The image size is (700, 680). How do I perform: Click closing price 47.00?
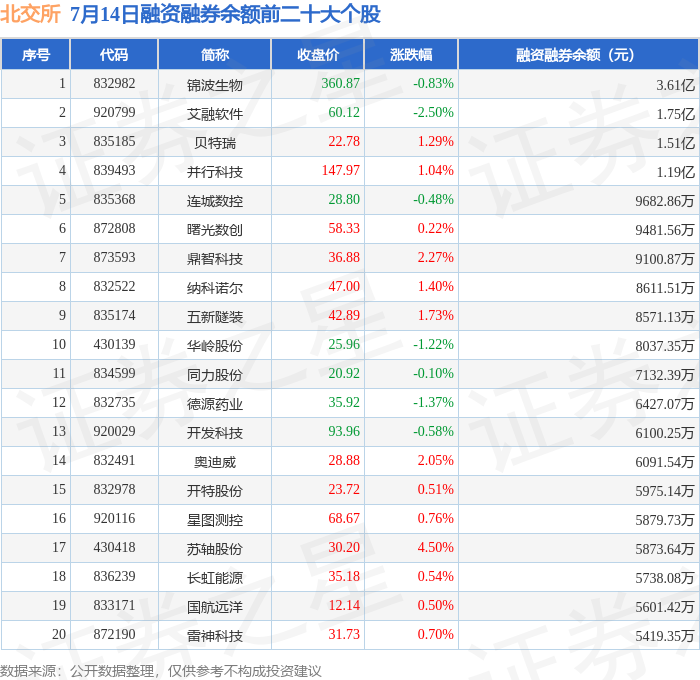click(x=344, y=287)
